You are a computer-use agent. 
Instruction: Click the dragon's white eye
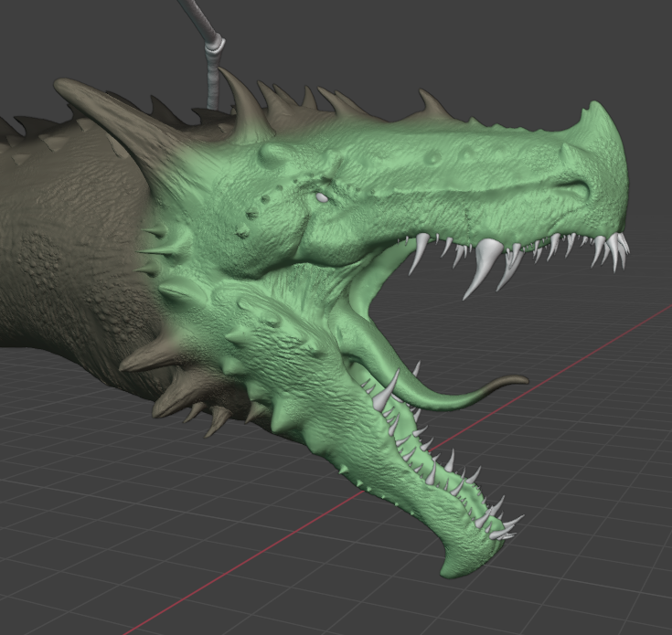click(322, 197)
